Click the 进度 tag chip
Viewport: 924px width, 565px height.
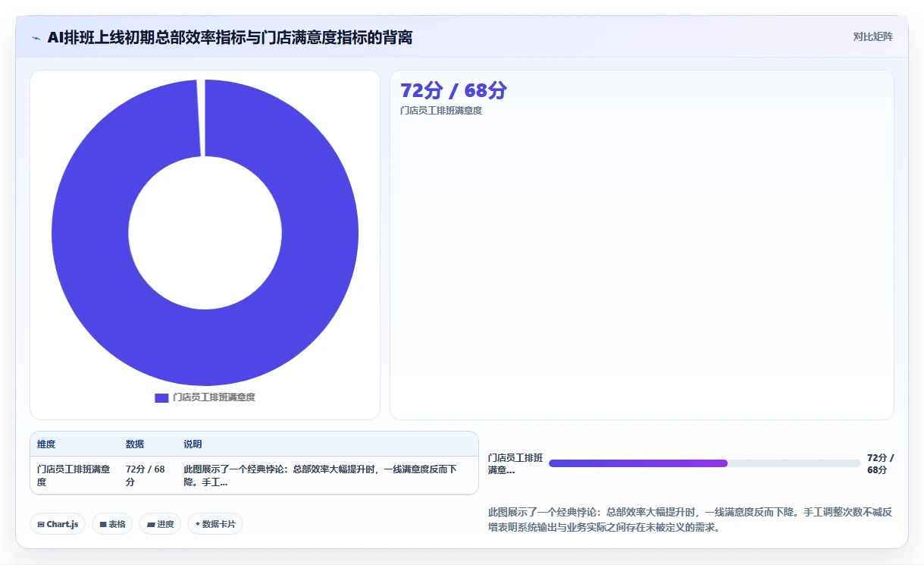[160, 524]
